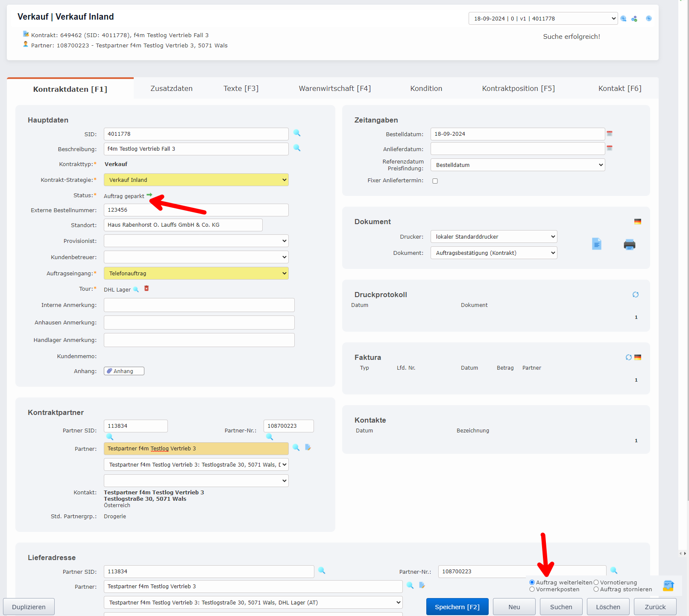Open the Kontrakt-Strategie dropdown
689x616 pixels.
pyautogui.click(x=196, y=180)
